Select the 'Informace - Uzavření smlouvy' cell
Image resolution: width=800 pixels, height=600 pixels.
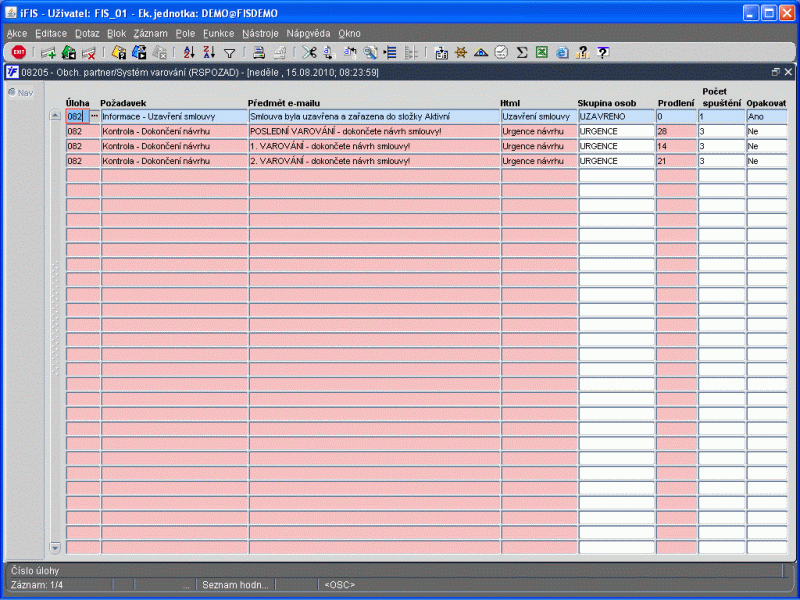click(x=174, y=116)
